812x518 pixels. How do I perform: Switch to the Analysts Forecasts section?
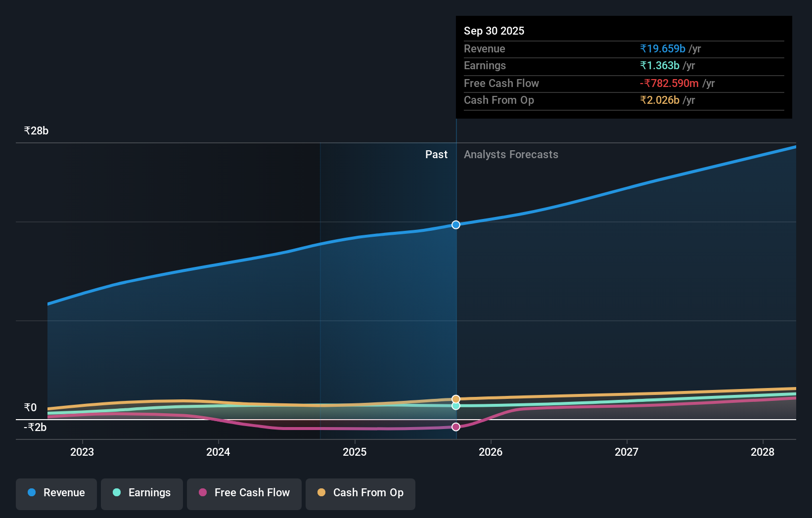coord(511,154)
